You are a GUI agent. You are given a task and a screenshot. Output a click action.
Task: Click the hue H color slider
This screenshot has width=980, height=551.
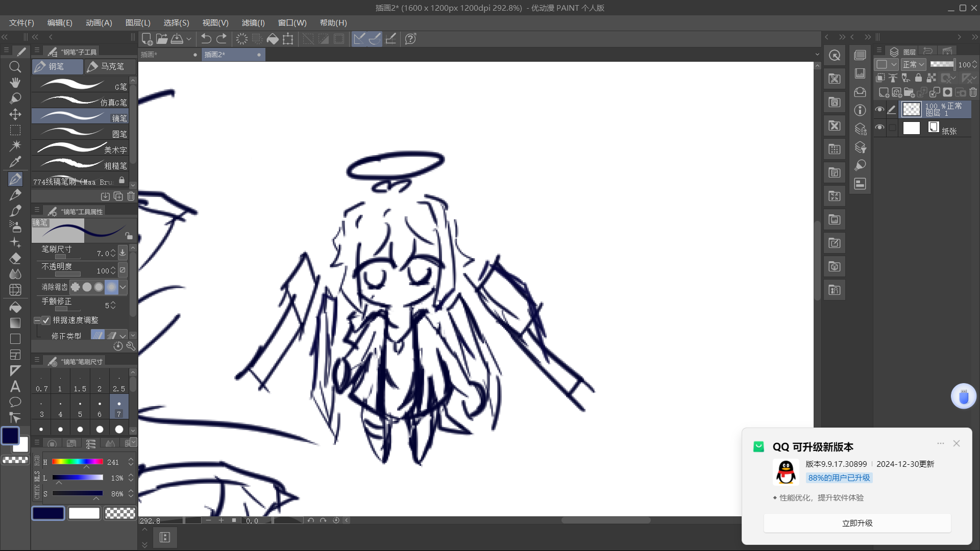pyautogui.click(x=78, y=462)
